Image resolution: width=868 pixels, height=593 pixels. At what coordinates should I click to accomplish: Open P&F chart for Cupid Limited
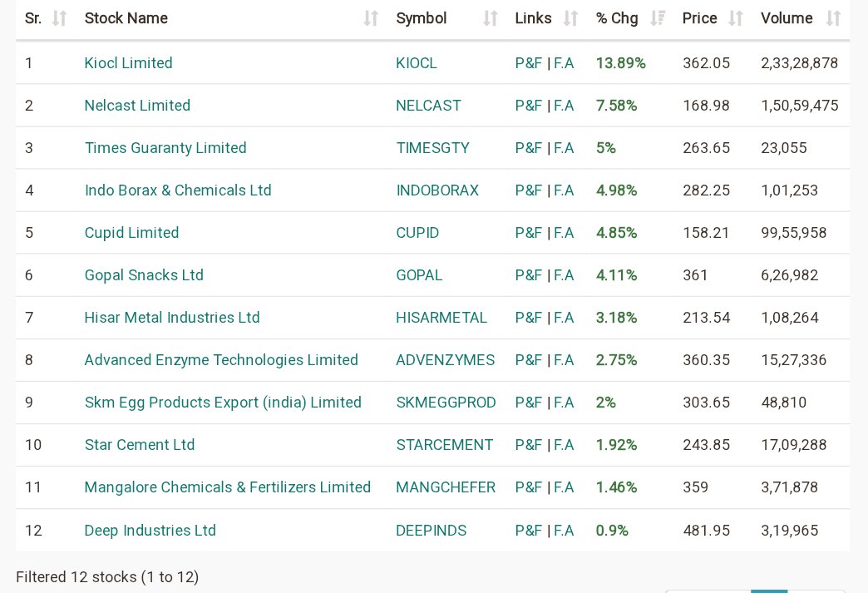tap(529, 233)
